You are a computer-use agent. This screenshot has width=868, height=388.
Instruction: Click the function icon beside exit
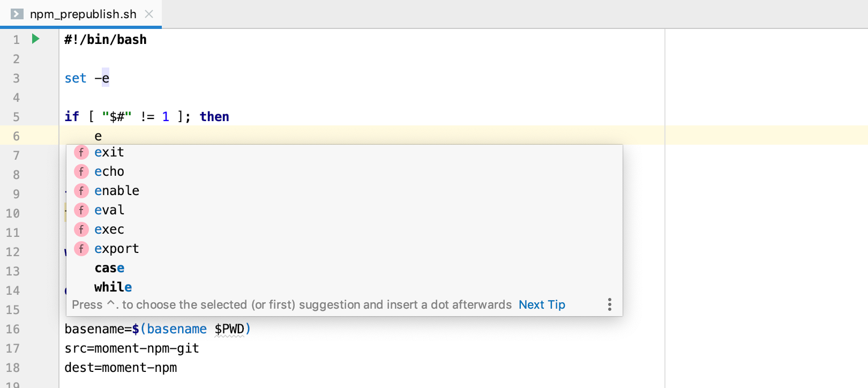(x=81, y=152)
